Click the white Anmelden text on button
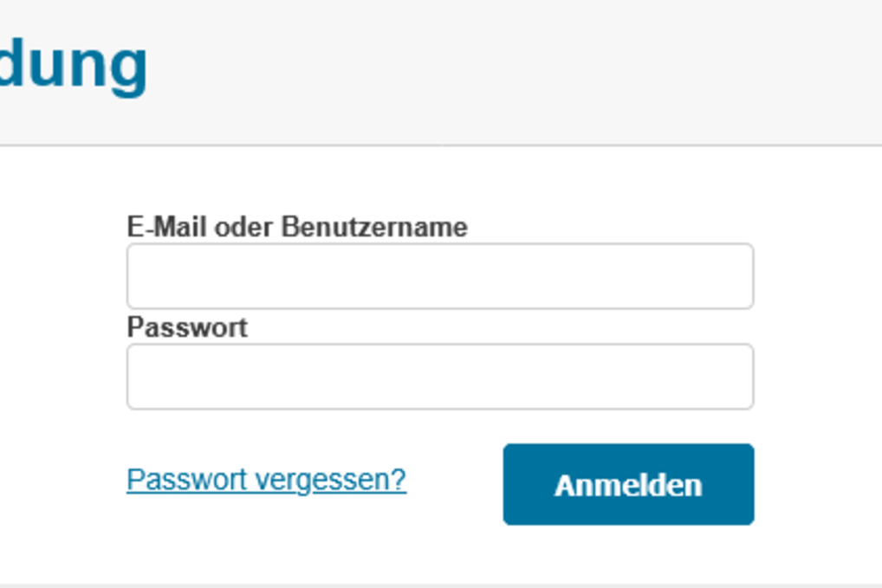The height and width of the screenshot is (588, 882). coord(628,485)
